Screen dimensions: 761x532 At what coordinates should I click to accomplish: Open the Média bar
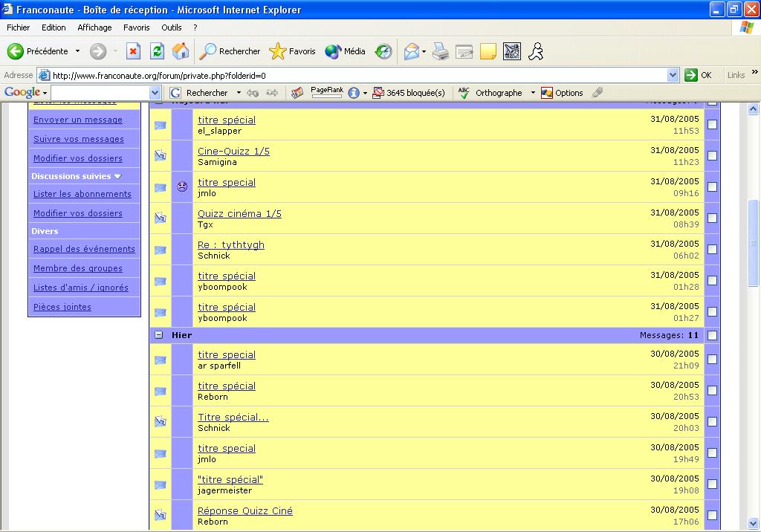click(x=345, y=51)
